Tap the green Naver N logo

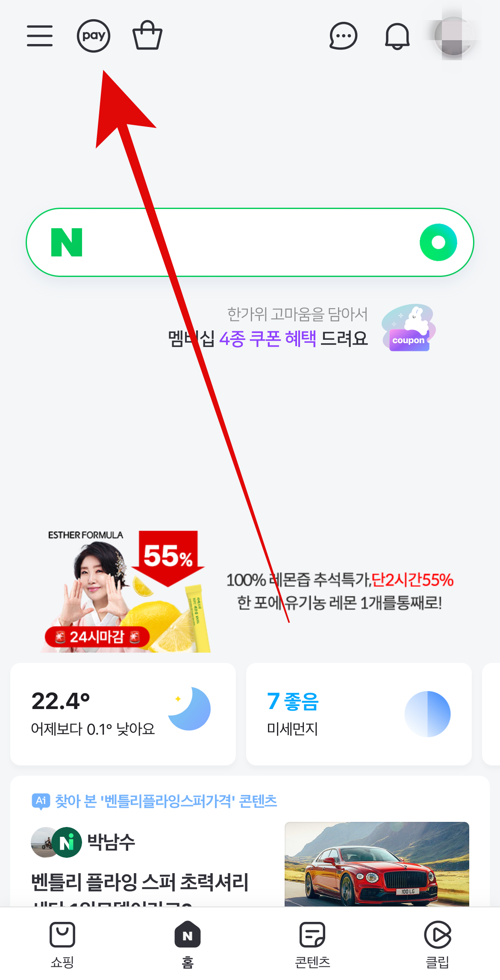pos(67,242)
